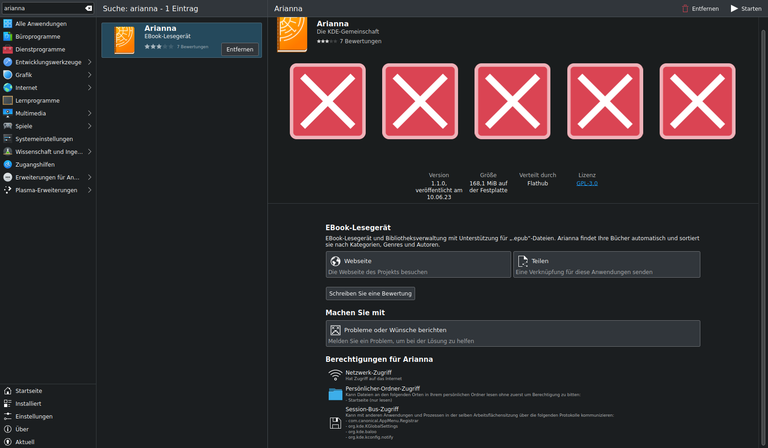This screenshot has width=768, height=448.
Task: Click the Installiert sidebar item
Action: pos(28,404)
